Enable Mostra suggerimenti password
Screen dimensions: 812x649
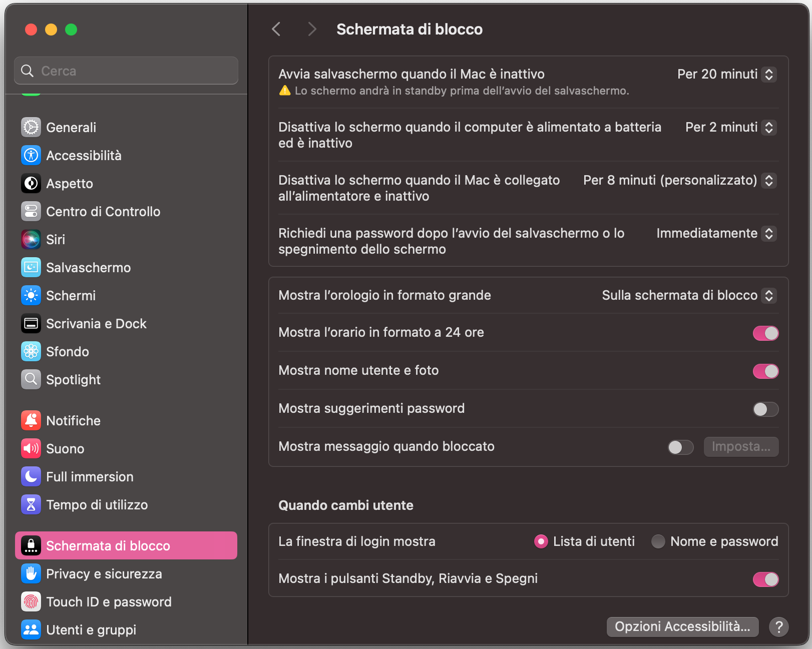coord(765,409)
